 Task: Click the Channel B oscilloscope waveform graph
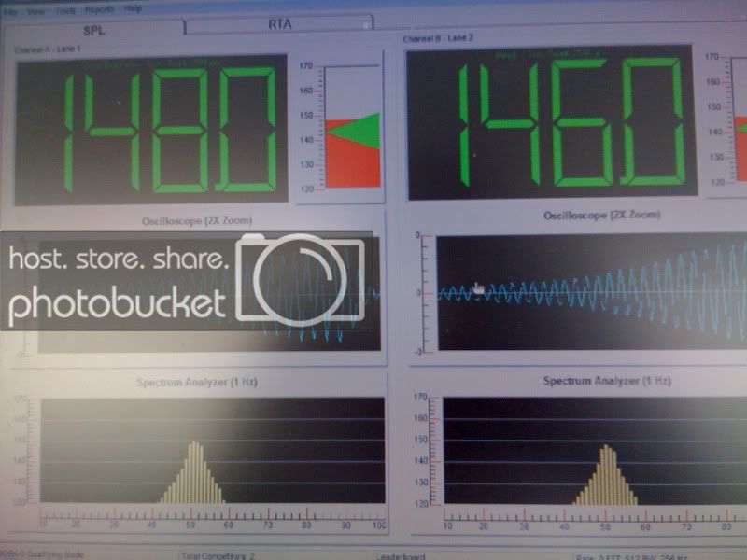(x=592, y=292)
